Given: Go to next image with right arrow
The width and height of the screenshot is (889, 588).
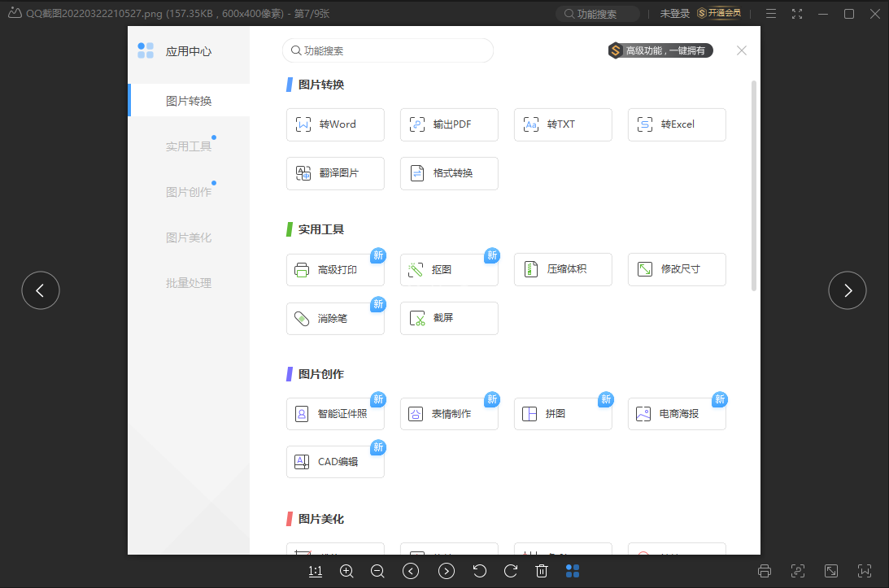Looking at the screenshot, I should [x=848, y=290].
